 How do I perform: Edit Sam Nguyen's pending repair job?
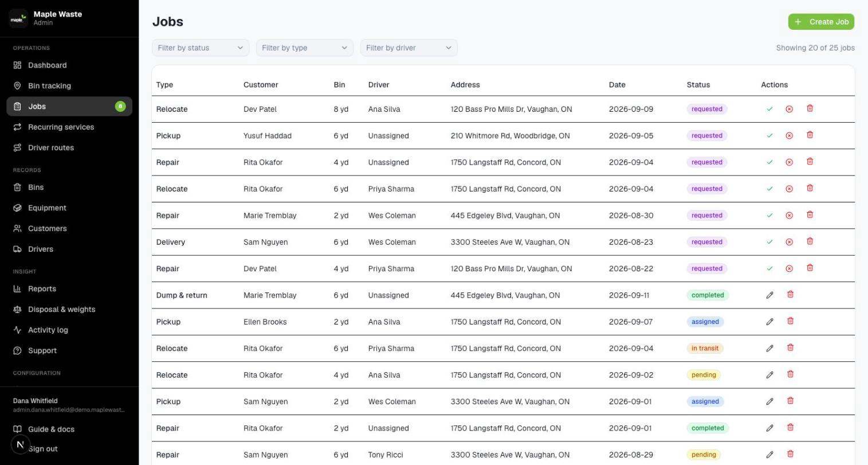click(769, 455)
